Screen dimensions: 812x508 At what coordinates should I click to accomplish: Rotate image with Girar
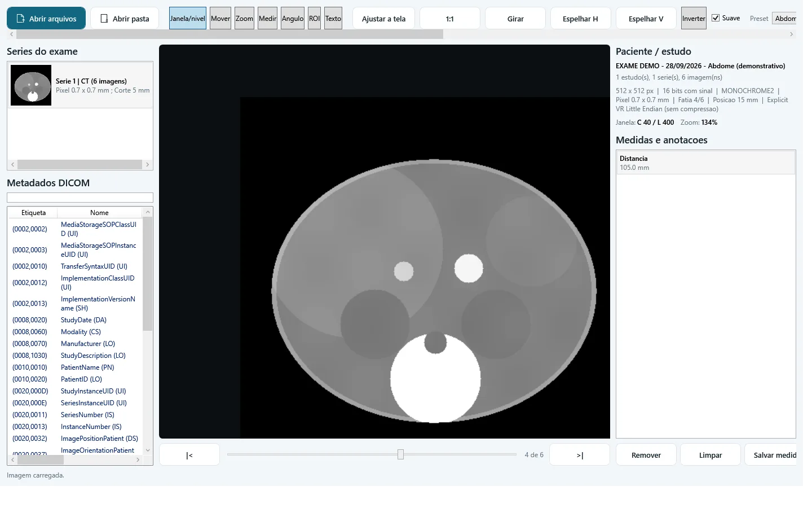[x=515, y=19]
